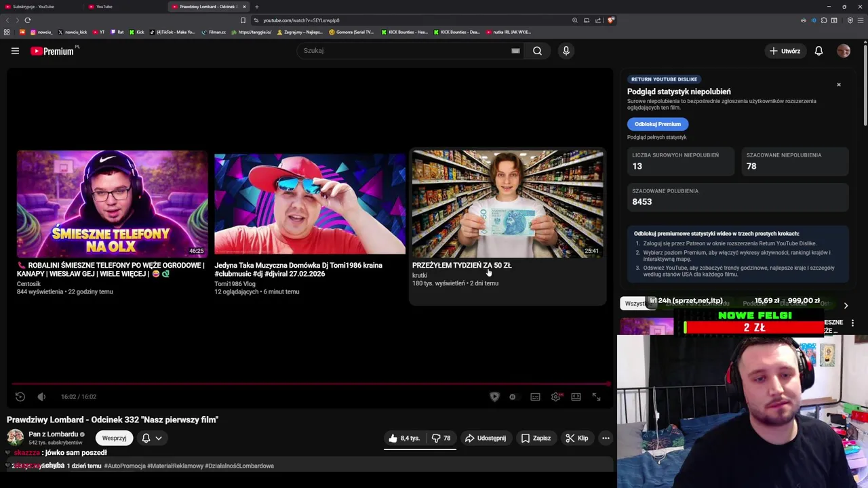The height and width of the screenshot is (488, 868).
Task: Open the Pan z Lombardu channel avatar
Action: [15, 437]
